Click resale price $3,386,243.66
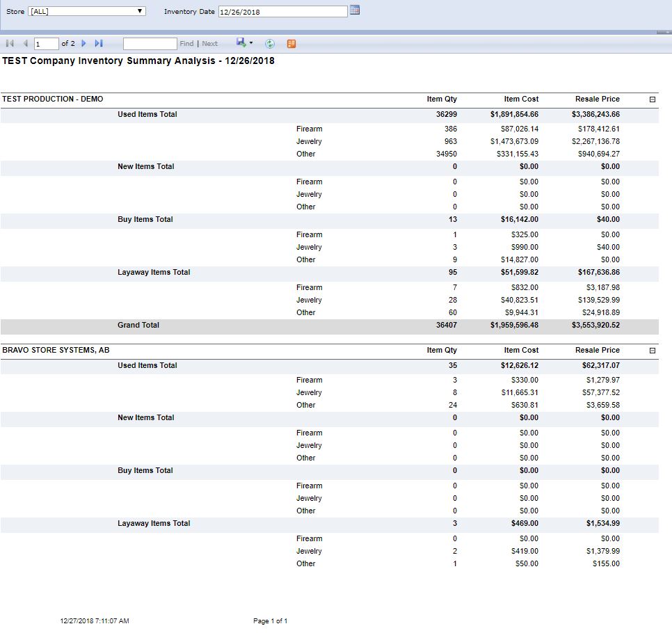The image size is (672, 633). (x=595, y=115)
